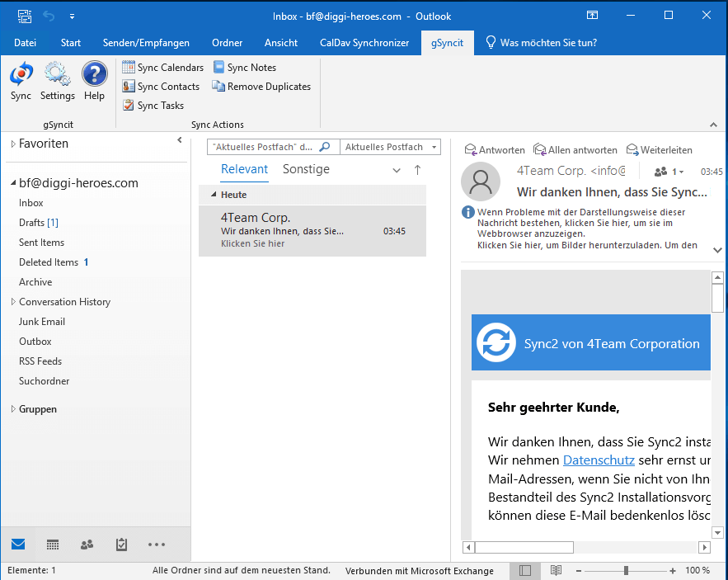Image resolution: width=728 pixels, height=580 pixels.
Task: Reverse sort order arrow in message list
Action: click(x=417, y=170)
